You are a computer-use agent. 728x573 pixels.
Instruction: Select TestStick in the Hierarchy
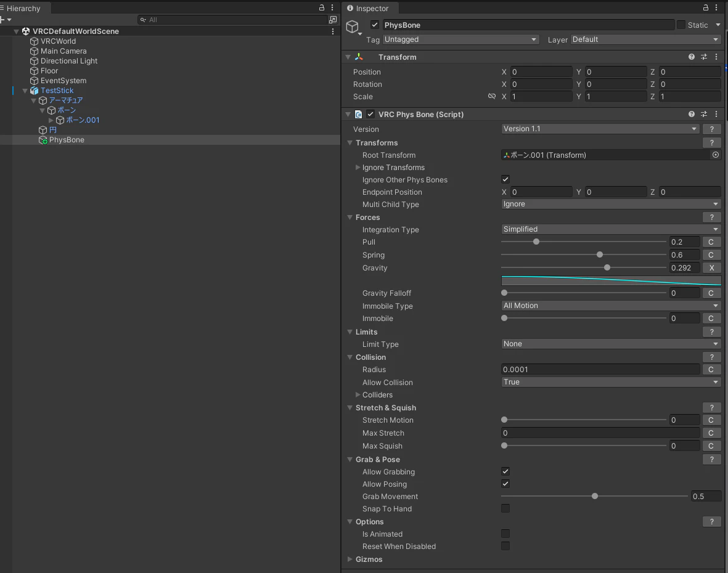57,91
